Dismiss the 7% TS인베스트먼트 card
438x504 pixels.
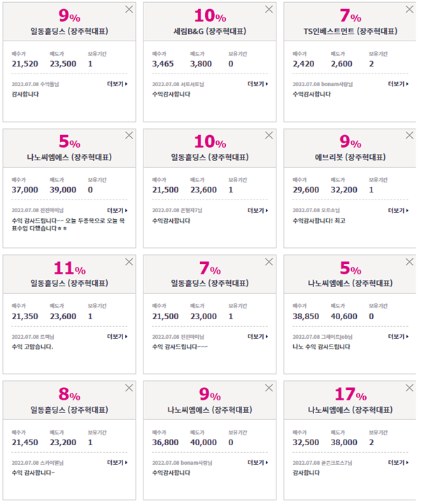coord(409,9)
